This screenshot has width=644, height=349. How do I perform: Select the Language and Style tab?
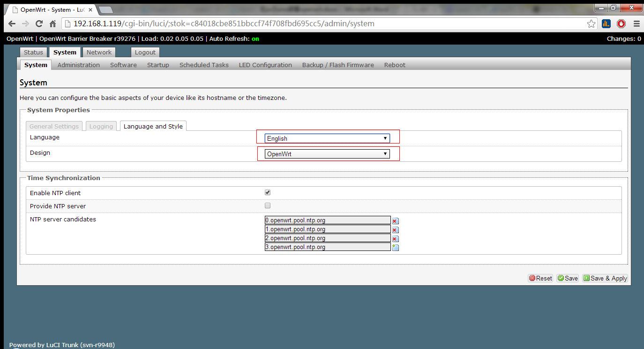point(153,126)
